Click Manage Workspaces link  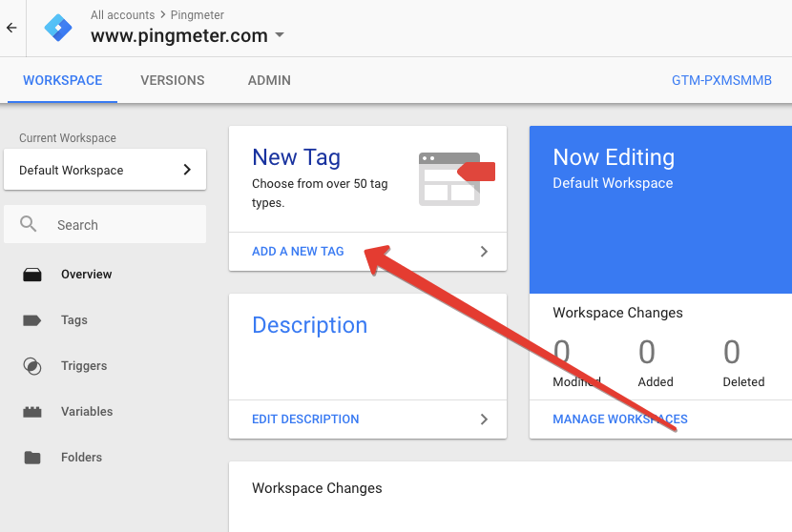[x=620, y=419]
